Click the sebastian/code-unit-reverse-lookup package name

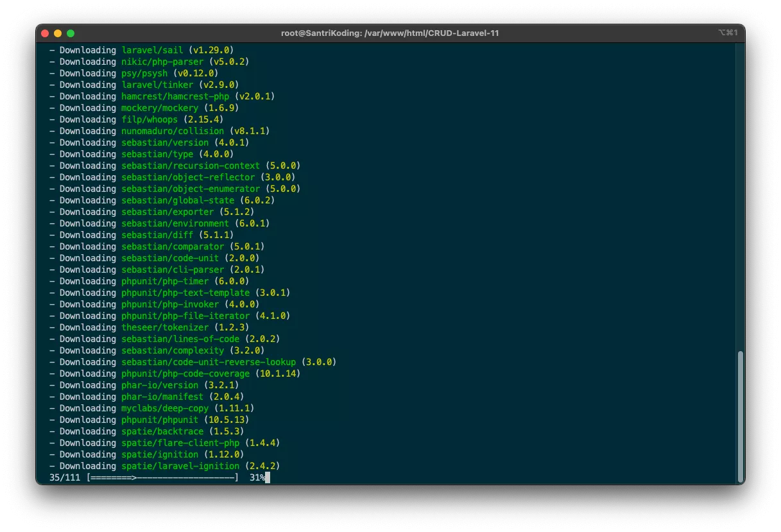(209, 362)
